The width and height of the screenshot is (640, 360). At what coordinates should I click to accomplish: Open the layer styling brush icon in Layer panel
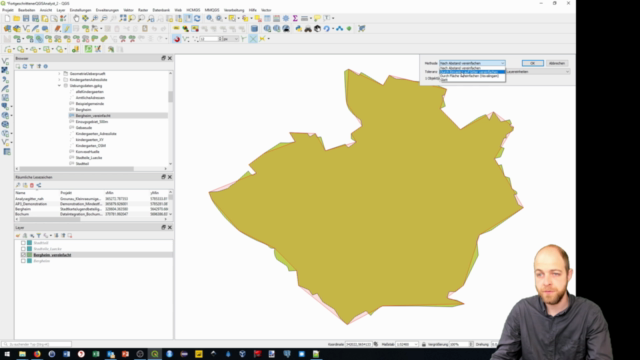[x=18, y=236]
